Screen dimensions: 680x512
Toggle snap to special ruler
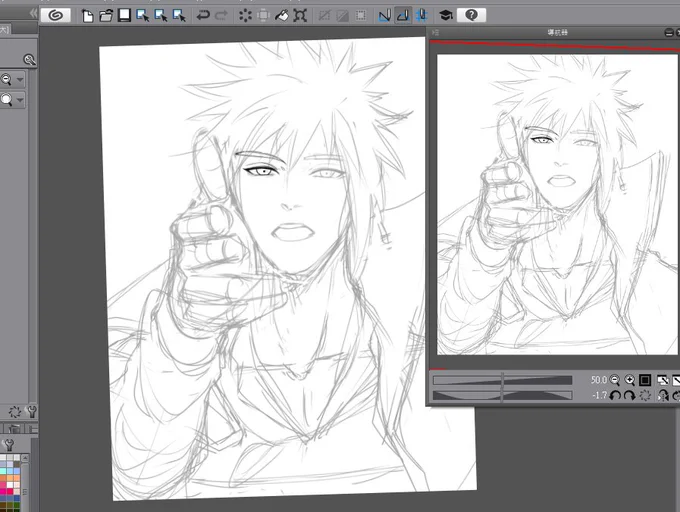[403, 16]
